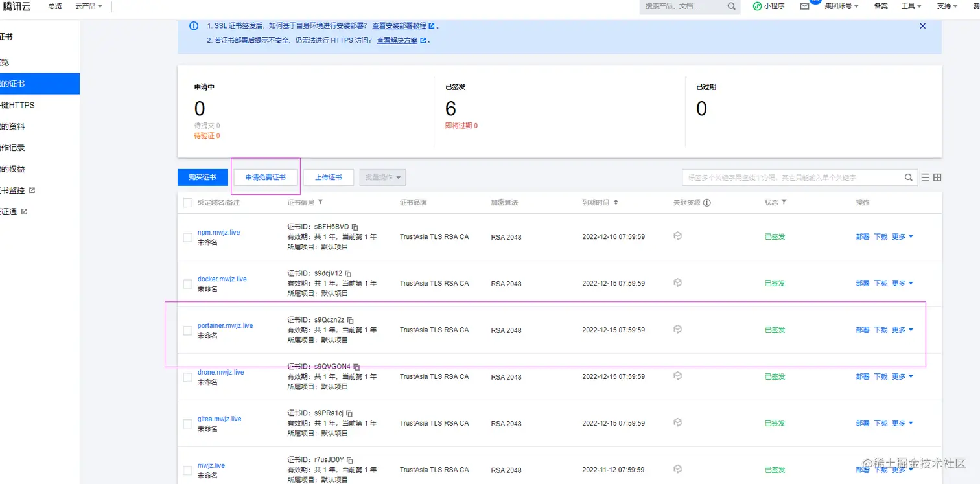
Task: Click info icon next to 关联资源
Action: coord(707,203)
